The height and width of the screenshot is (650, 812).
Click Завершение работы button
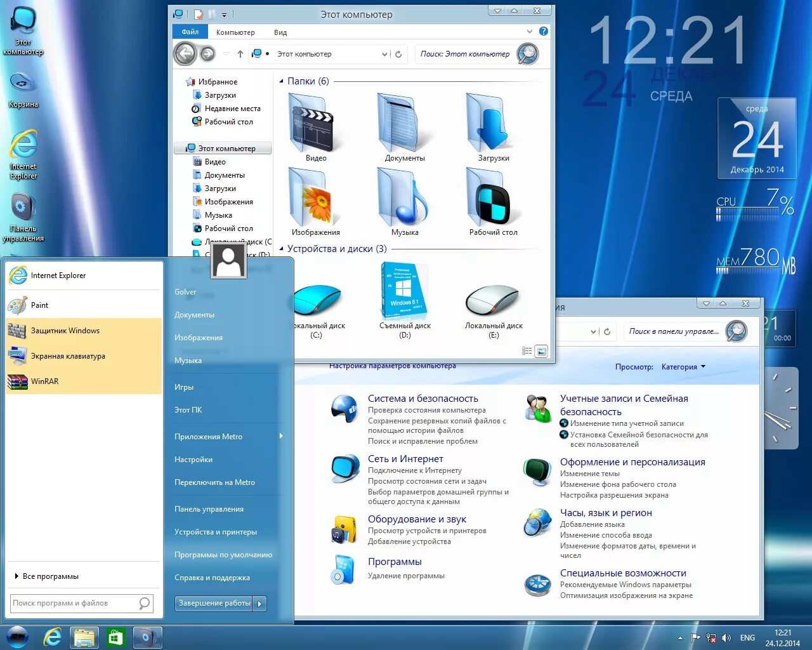click(x=214, y=604)
